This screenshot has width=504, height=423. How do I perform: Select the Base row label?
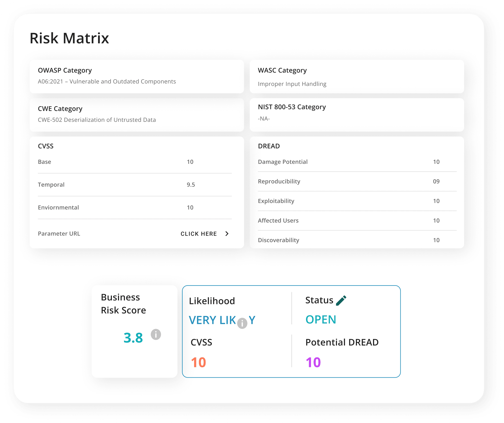44,162
